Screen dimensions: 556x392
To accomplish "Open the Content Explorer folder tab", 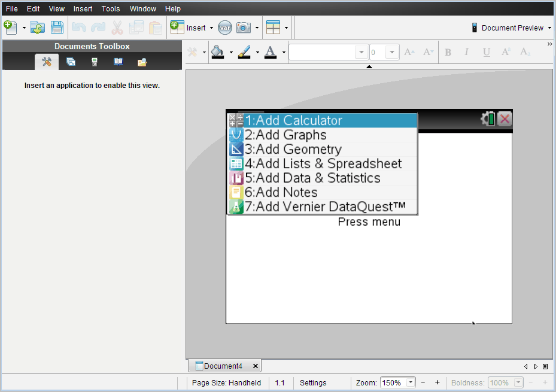I will coord(142,62).
